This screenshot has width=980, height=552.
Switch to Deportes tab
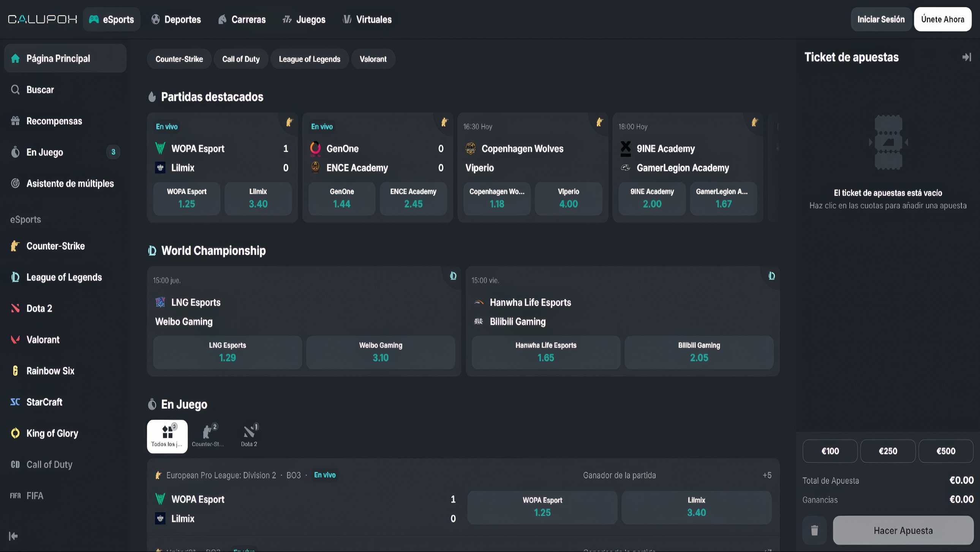[x=176, y=19]
